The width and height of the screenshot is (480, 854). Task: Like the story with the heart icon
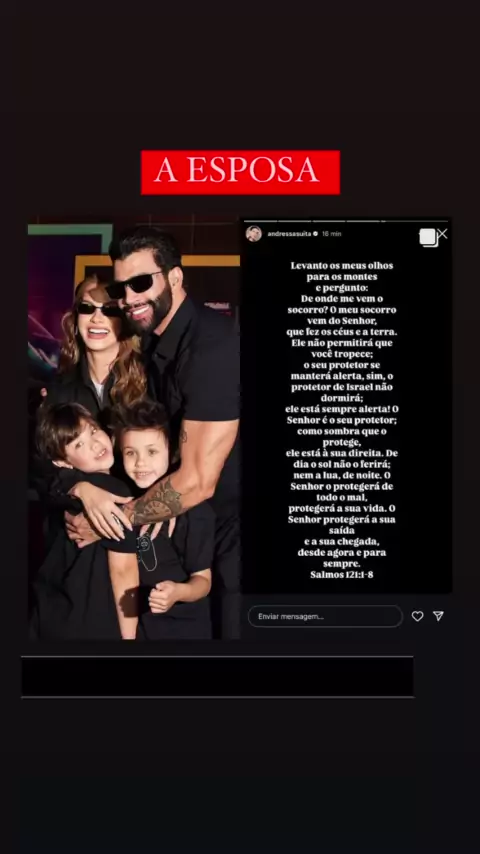point(417,616)
